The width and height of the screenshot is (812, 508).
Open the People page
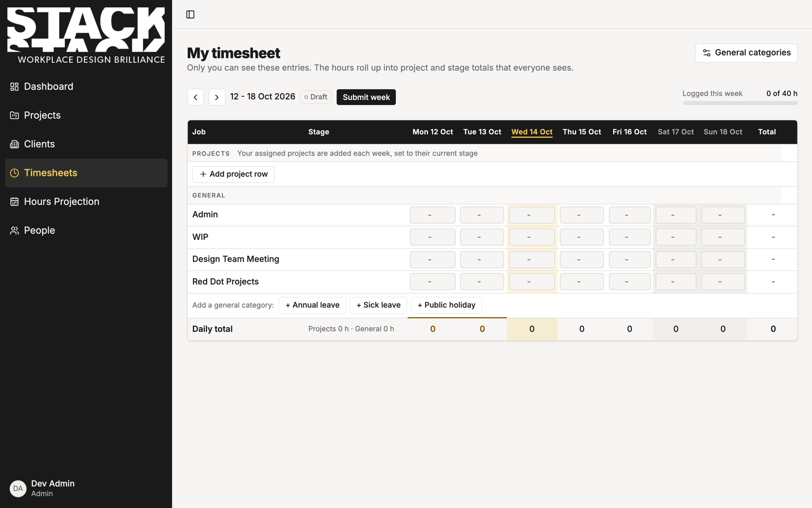pyautogui.click(x=86, y=230)
